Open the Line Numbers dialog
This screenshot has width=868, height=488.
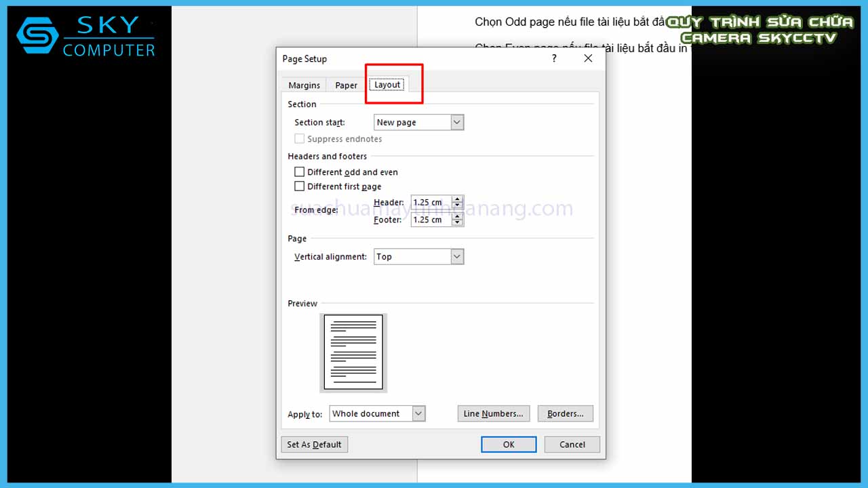493,413
